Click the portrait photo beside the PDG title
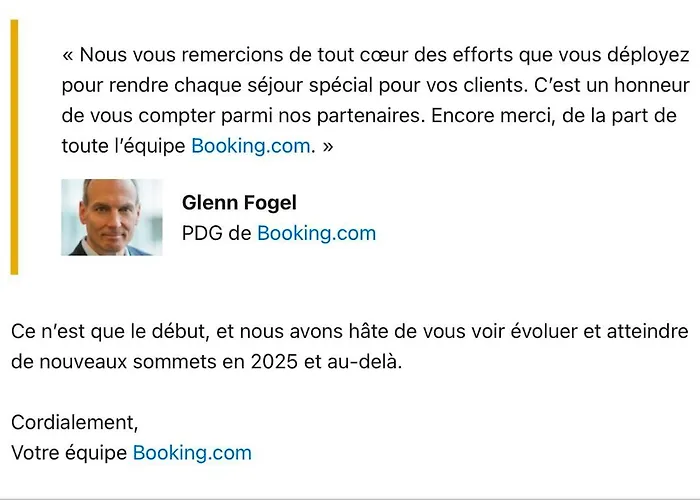Screen dimensions: 700x500 [112, 217]
